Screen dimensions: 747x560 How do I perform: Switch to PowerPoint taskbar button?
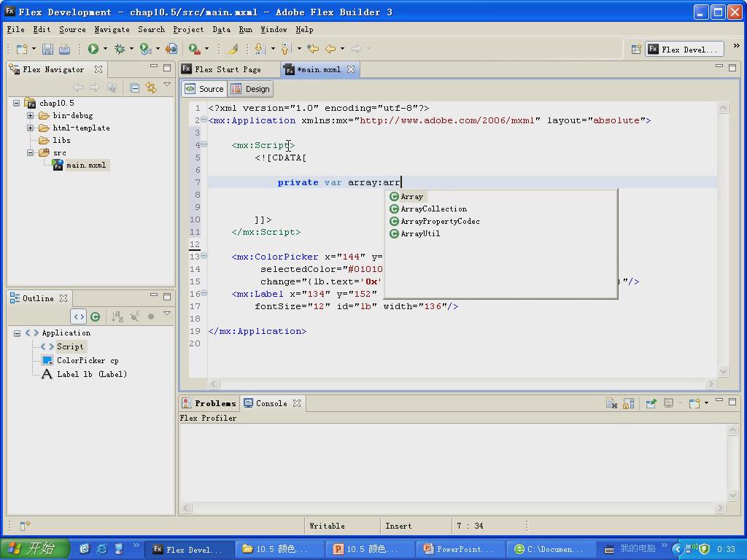(x=460, y=549)
